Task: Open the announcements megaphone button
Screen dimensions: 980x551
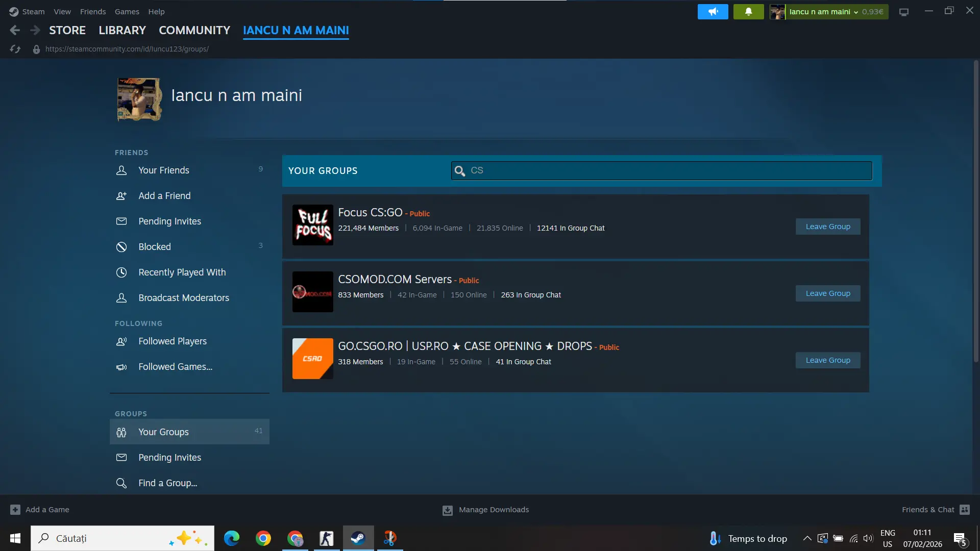Action: click(x=713, y=12)
